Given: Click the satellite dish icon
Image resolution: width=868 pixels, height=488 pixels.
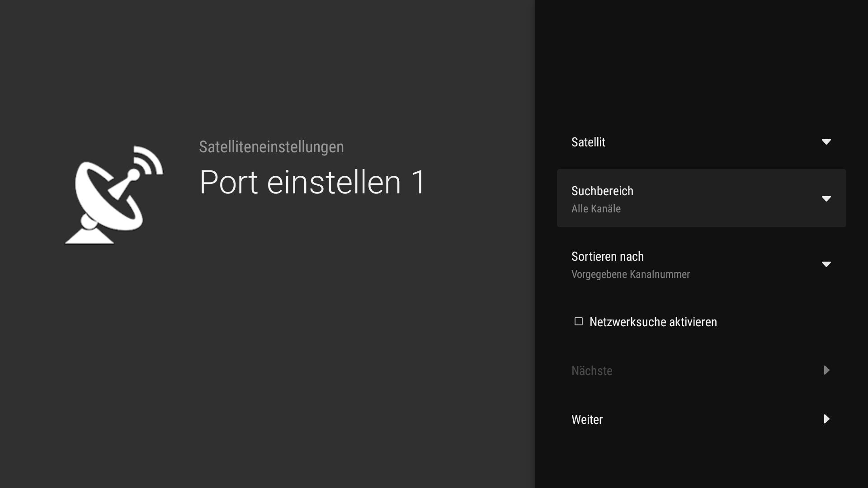Looking at the screenshot, I should tap(113, 195).
